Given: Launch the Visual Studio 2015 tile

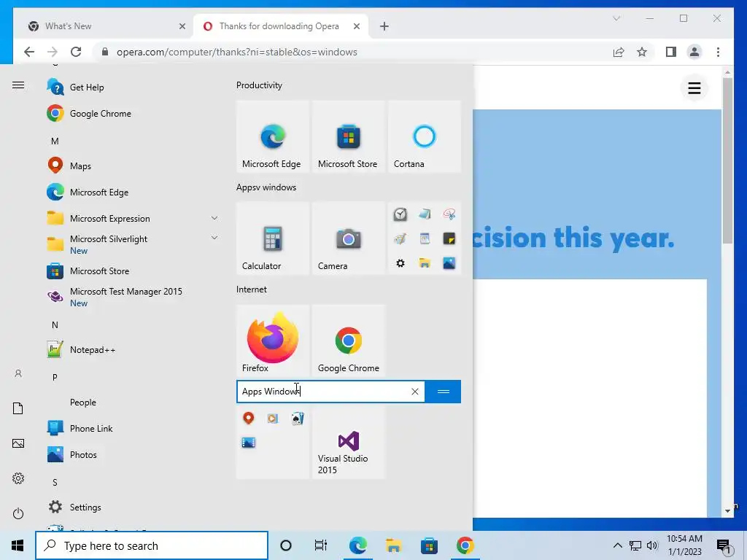Looking at the screenshot, I should pos(348,443).
